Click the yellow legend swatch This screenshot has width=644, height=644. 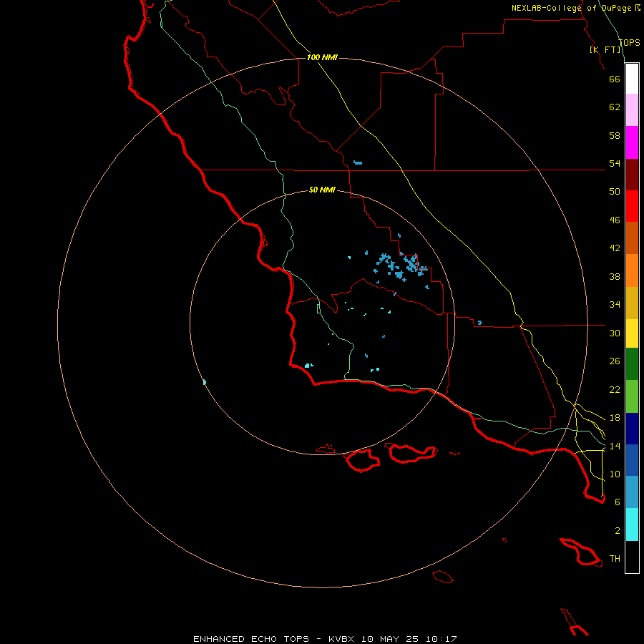[x=632, y=333]
